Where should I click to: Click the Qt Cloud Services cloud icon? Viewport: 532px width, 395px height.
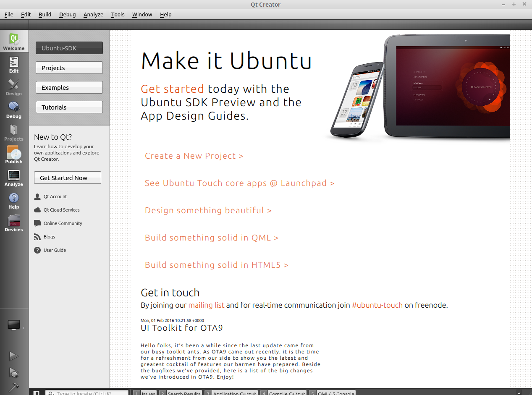coord(37,210)
